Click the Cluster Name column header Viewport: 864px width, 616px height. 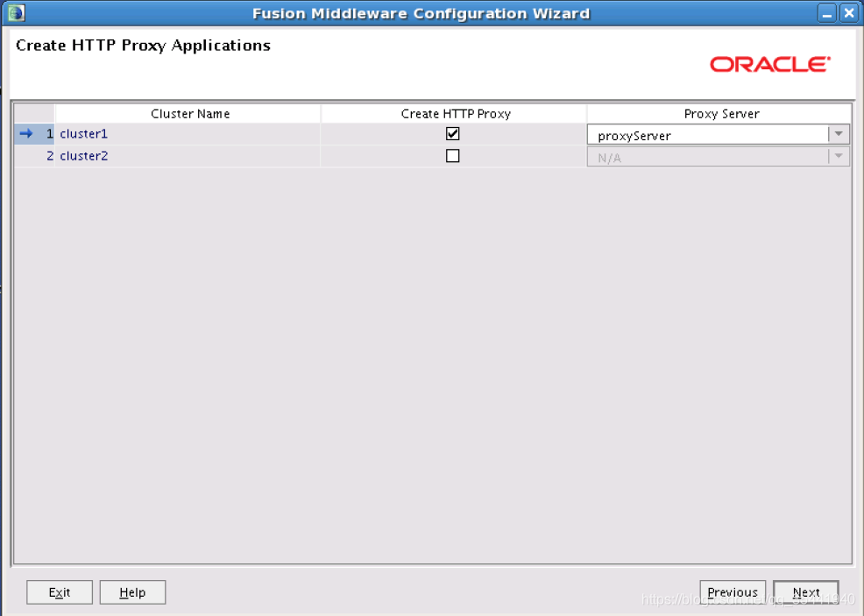point(188,114)
